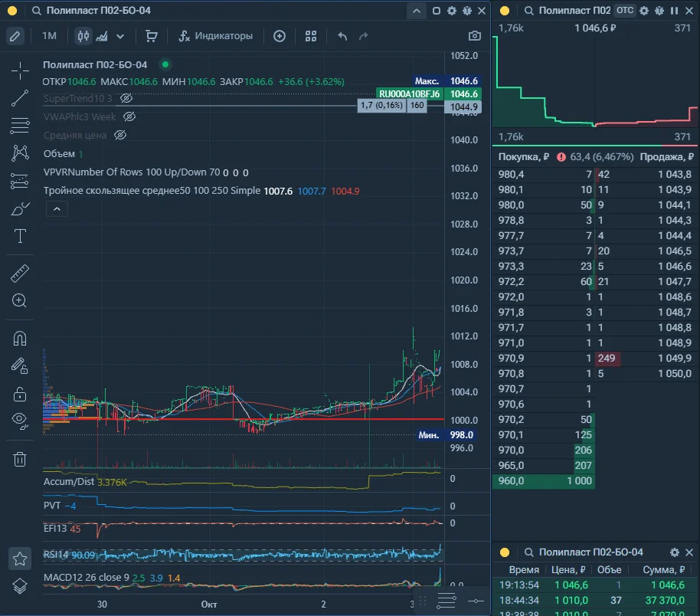This screenshot has height=616, width=700.
Task: Toggle visibility of SuperTrend indicator
Action: tap(126, 98)
